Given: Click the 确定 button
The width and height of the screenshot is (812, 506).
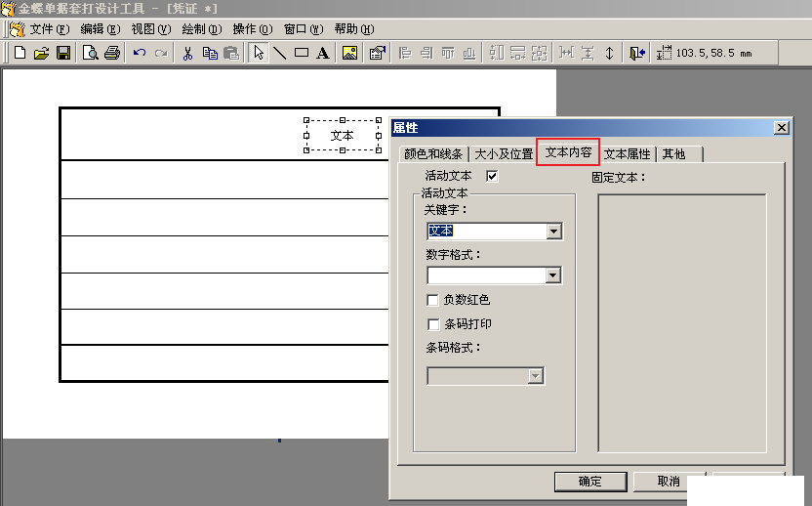Looking at the screenshot, I should click(x=589, y=482).
